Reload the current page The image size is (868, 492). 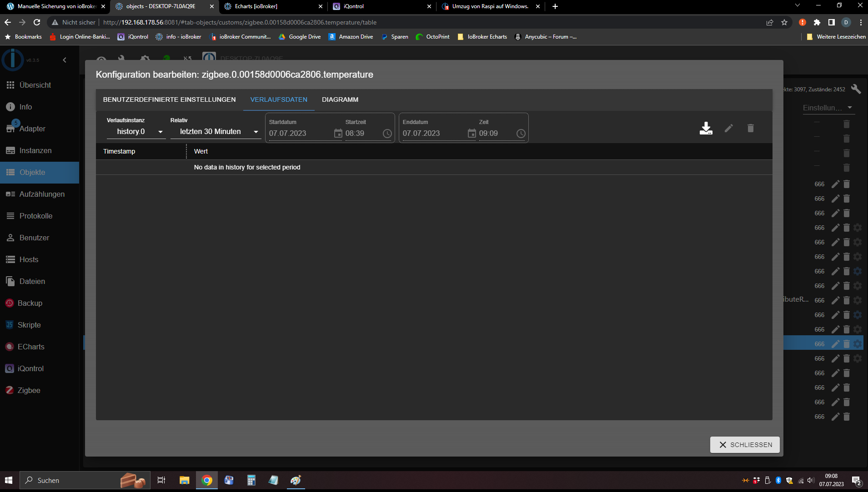tap(37, 22)
